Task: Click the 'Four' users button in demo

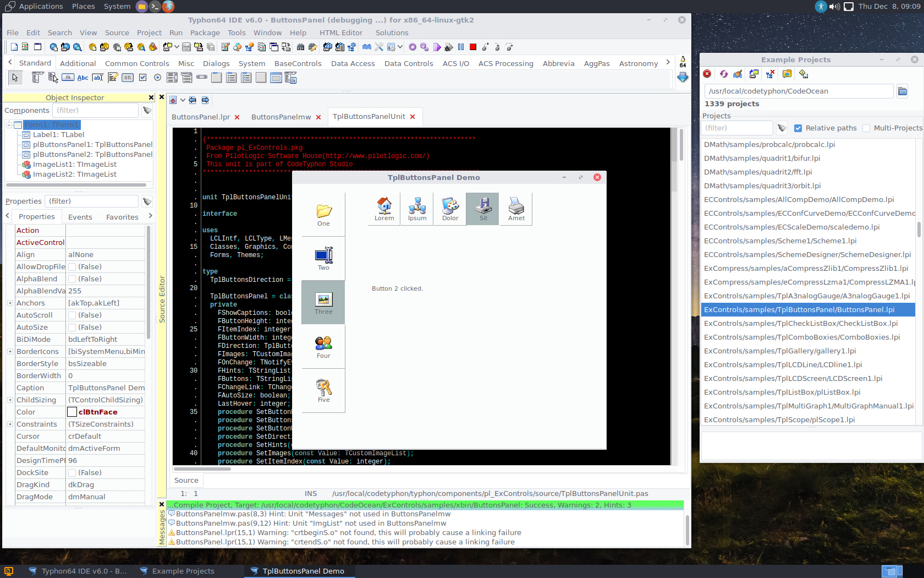Action: 323,346
